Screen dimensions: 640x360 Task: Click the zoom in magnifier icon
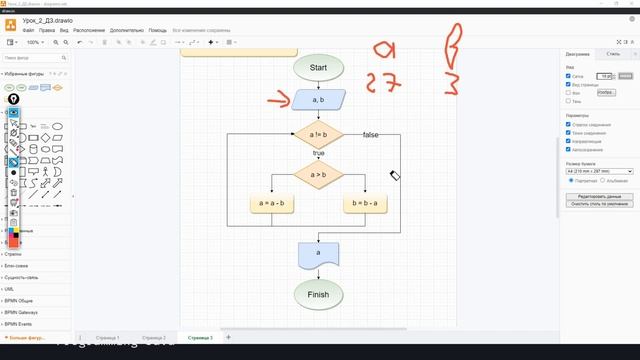[x=56, y=42]
